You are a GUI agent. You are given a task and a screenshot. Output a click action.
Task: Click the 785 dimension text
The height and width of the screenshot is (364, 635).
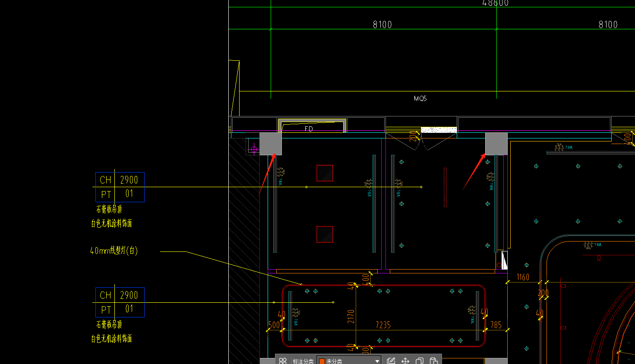tap(496, 325)
